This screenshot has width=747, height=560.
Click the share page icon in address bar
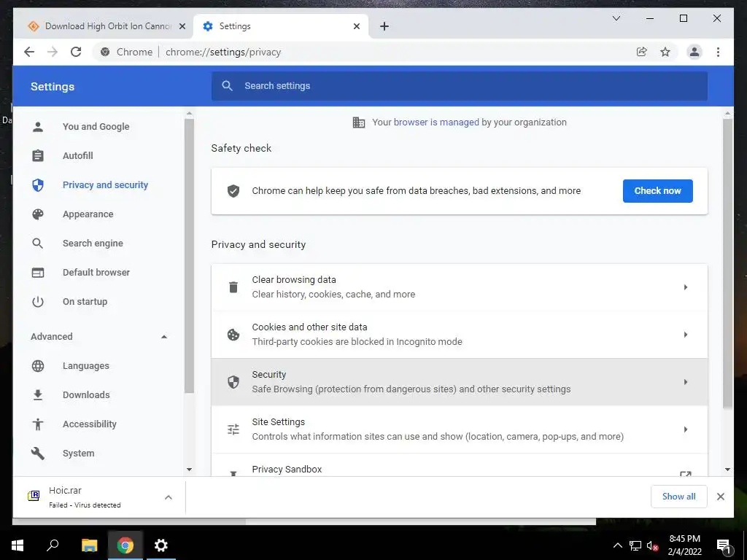click(642, 52)
